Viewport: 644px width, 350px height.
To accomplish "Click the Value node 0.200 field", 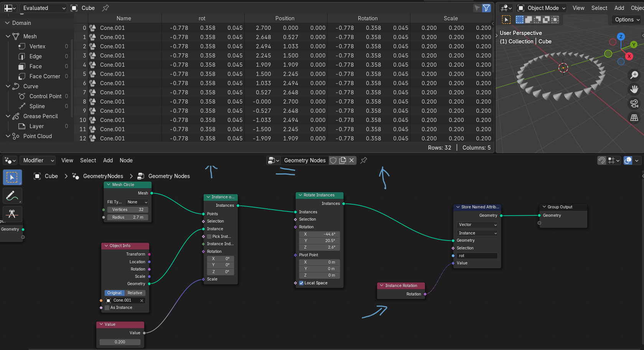I will [x=120, y=342].
